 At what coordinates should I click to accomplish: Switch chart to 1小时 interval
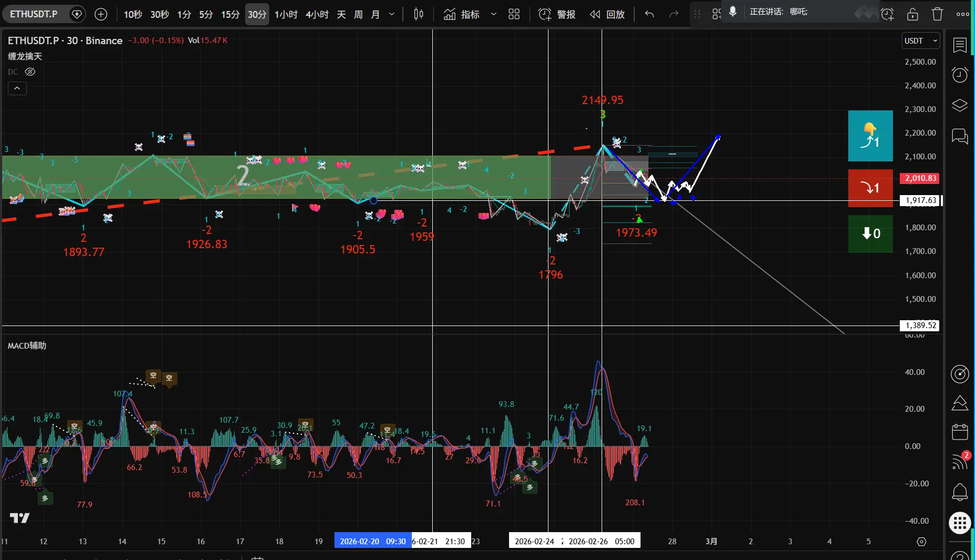click(x=286, y=14)
